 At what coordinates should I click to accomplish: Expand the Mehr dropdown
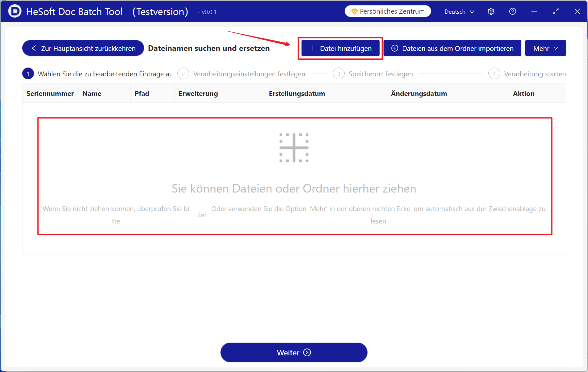click(x=546, y=48)
